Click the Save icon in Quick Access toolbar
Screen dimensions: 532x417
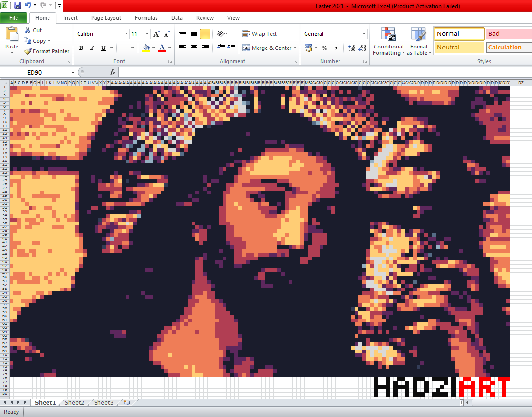17,6
